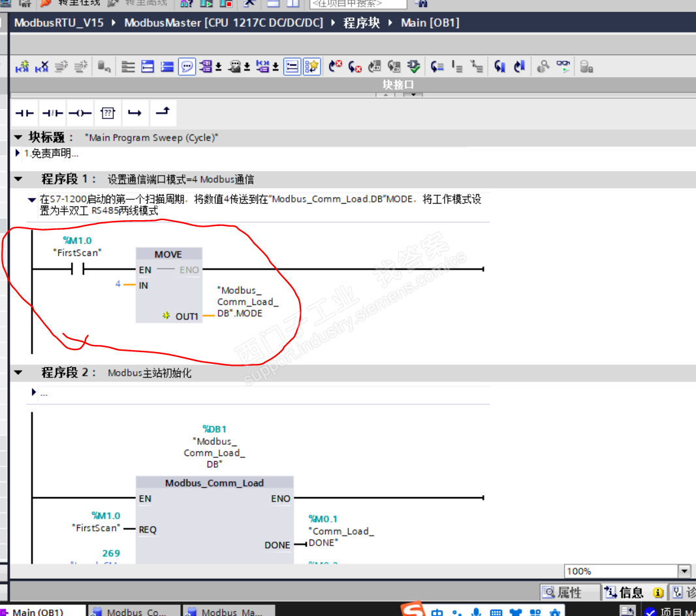The width and height of the screenshot is (696, 616).
Task: Toggle the show favorites star icon
Action: coord(311,67)
